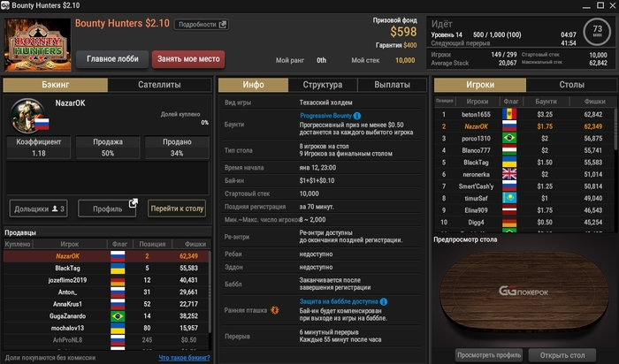This screenshot has height=364, width=619.
Task: Select Digg4 row in players list
Action: 524,223
